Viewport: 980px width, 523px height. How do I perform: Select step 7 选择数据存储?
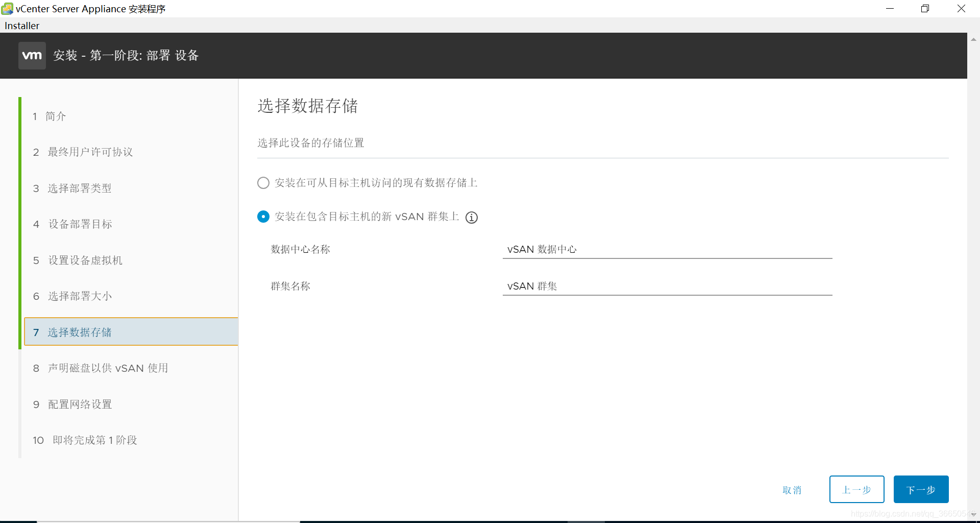[131, 332]
